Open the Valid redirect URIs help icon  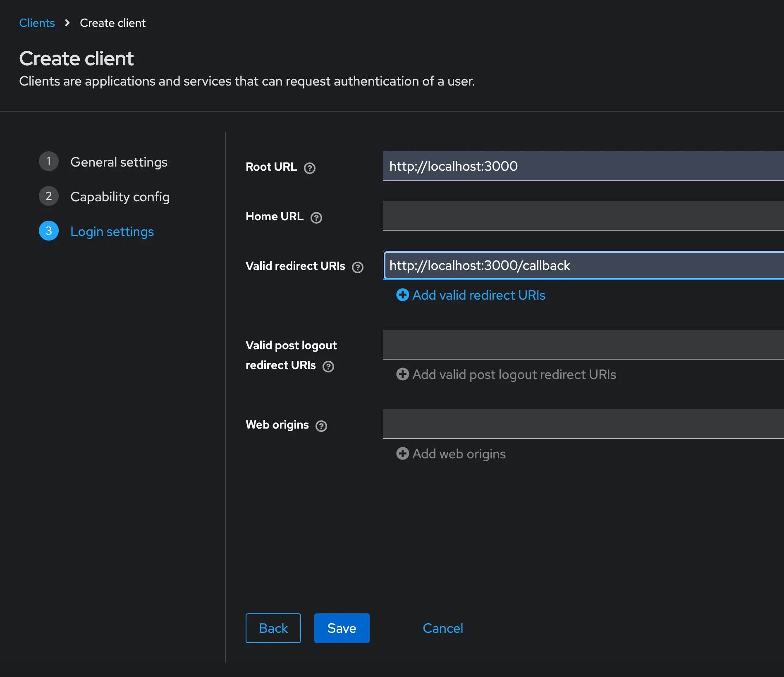pos(358,267)
